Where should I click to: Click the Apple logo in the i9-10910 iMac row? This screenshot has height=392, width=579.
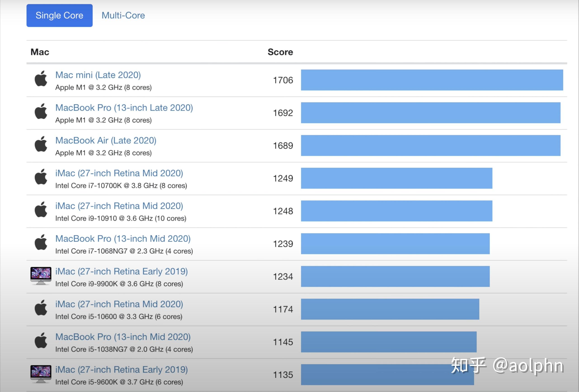[41, 209]
